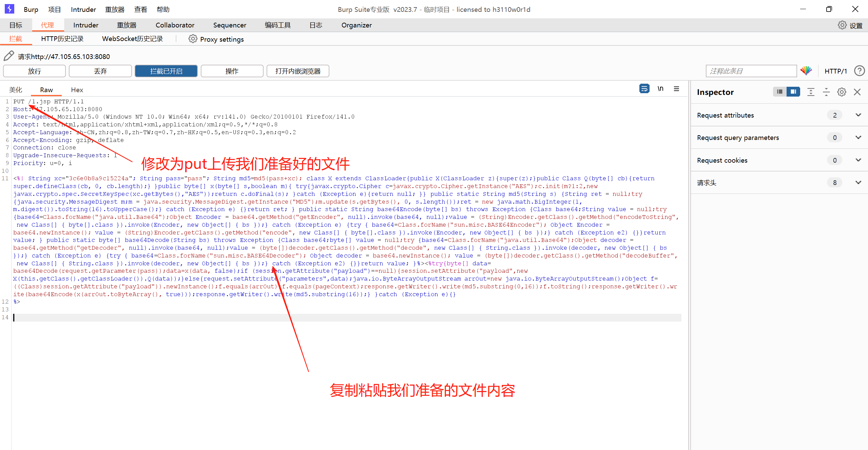Click the 放行 forward button
868x450 pixels.
coord(34,71)
